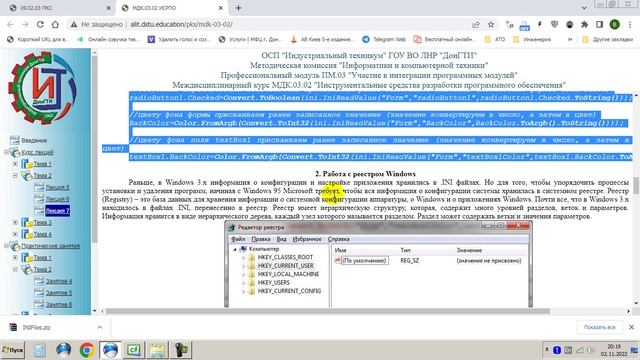Open a new tab with the plus button

click(238, 8)
